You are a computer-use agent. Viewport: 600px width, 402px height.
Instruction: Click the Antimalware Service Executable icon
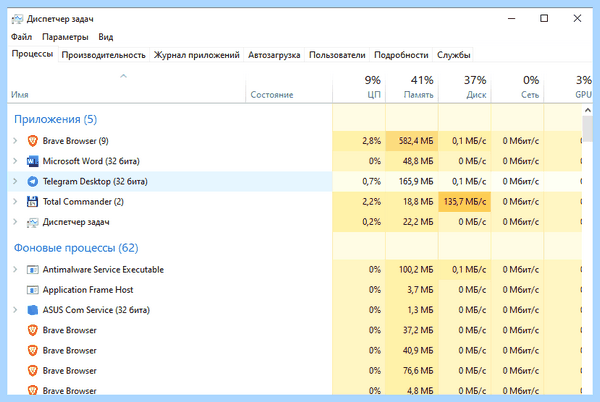click(x=33, y=270)
